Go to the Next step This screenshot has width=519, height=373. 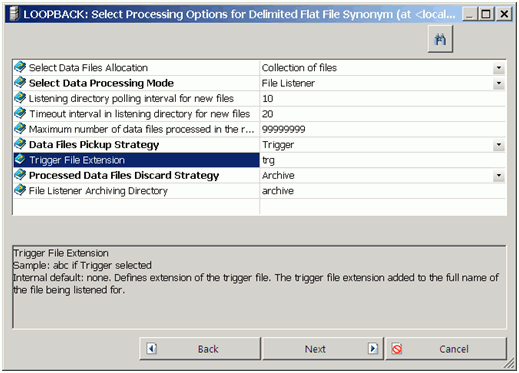[323, 349]
